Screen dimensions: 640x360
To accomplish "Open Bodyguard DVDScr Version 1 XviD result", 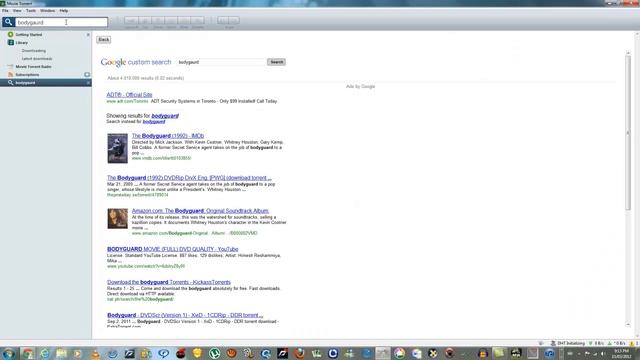I will 185,315.
